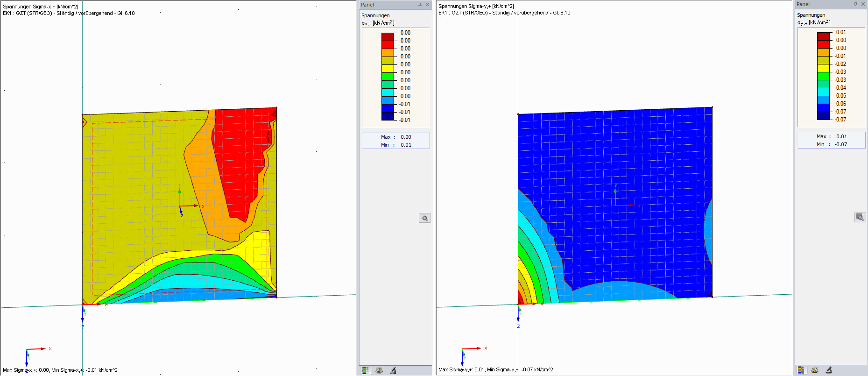Select cyan swatch in sigma-x legend
The image size is (868, 376).
point(388,92)
